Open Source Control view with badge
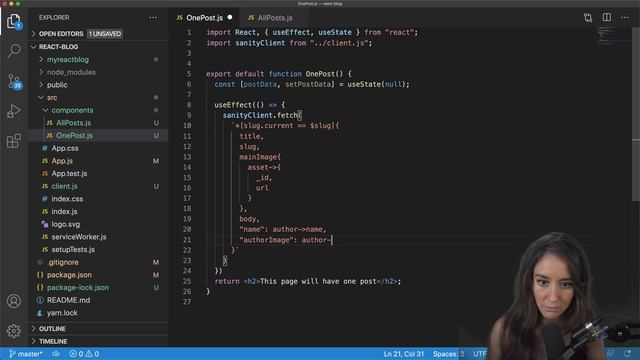This screenshot has height=360, width=640. tap(14, 82)
